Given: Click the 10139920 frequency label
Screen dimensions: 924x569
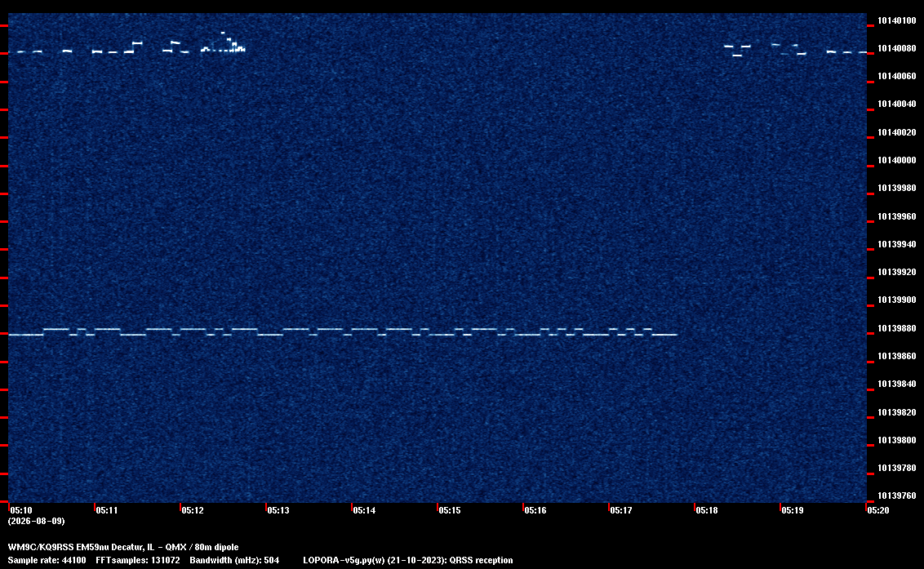Looking at the screenshot, I should click(x=896, y=272).
